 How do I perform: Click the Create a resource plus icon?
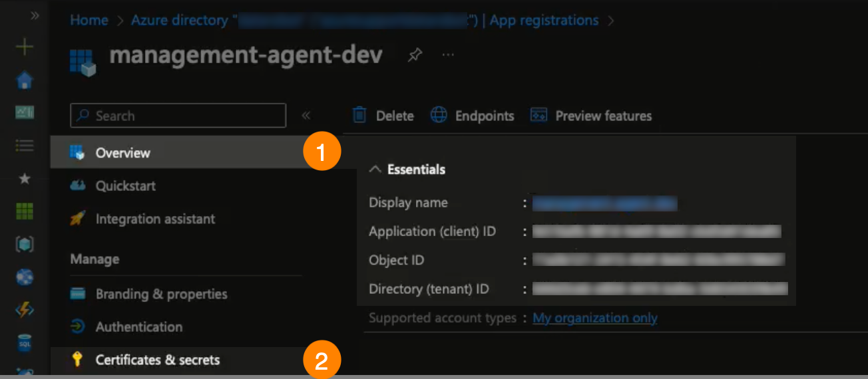click(25, 47)
